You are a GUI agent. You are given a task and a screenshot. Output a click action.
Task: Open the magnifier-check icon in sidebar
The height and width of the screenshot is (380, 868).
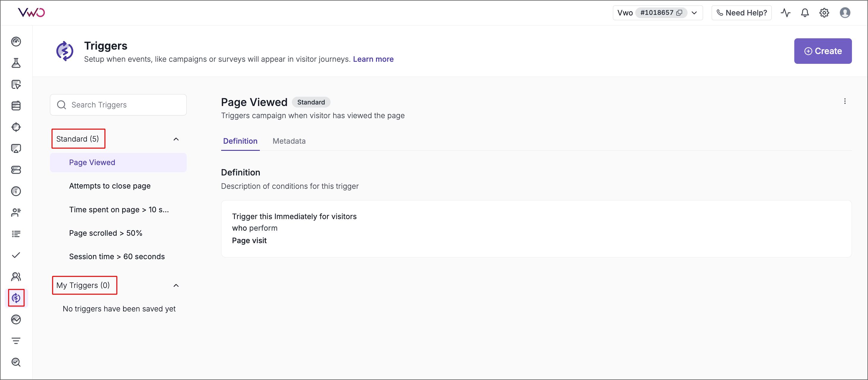pyautogui.click(x=16, y=362)
